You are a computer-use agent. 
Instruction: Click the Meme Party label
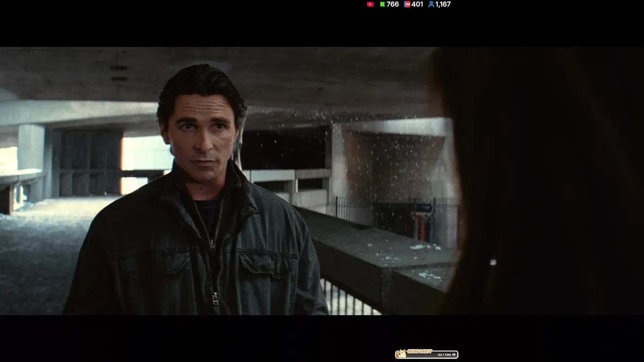tap(420, 351)
